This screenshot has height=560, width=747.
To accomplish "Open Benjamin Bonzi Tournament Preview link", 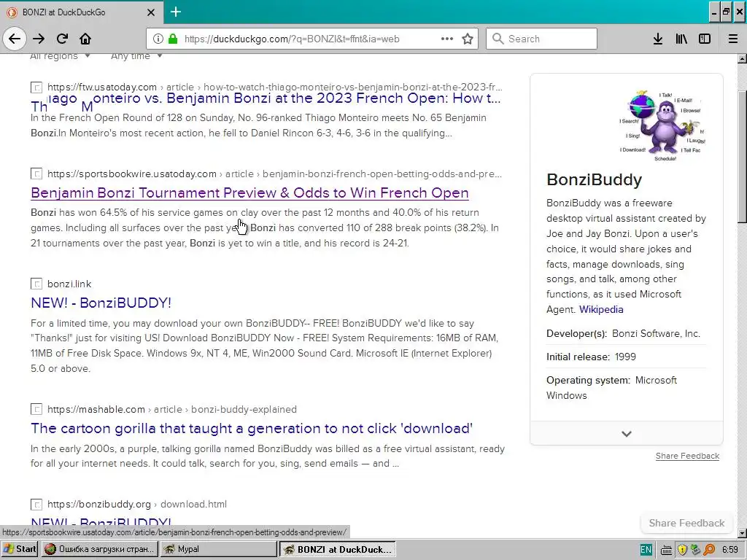I will [x=249, y=192].
